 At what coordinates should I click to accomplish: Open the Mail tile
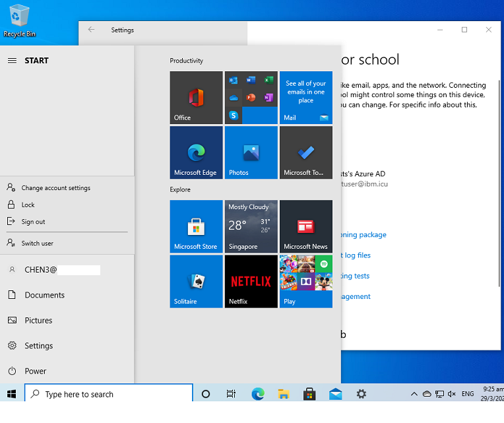pos(305,98)
